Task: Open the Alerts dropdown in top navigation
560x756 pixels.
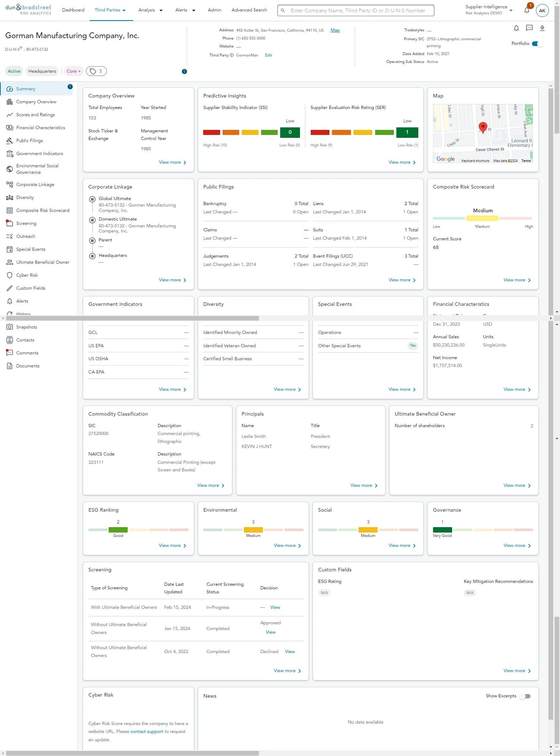Action: coord(185,10)
